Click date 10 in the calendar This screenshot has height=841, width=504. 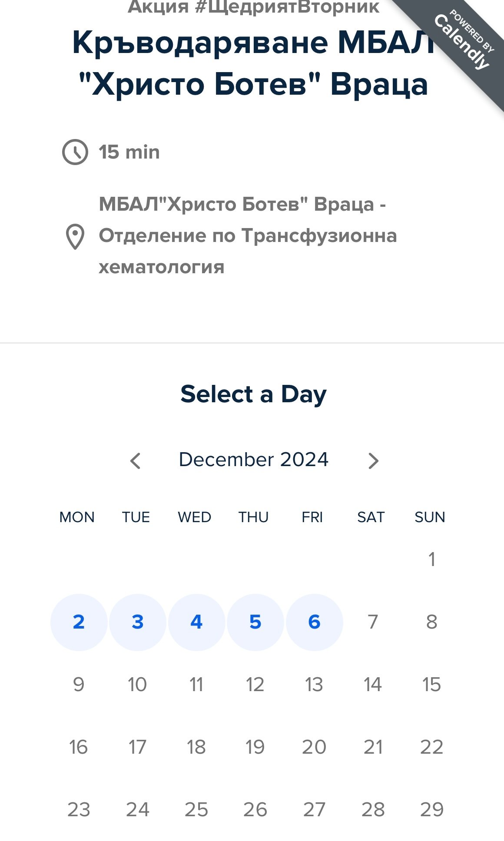pos(137,685)
